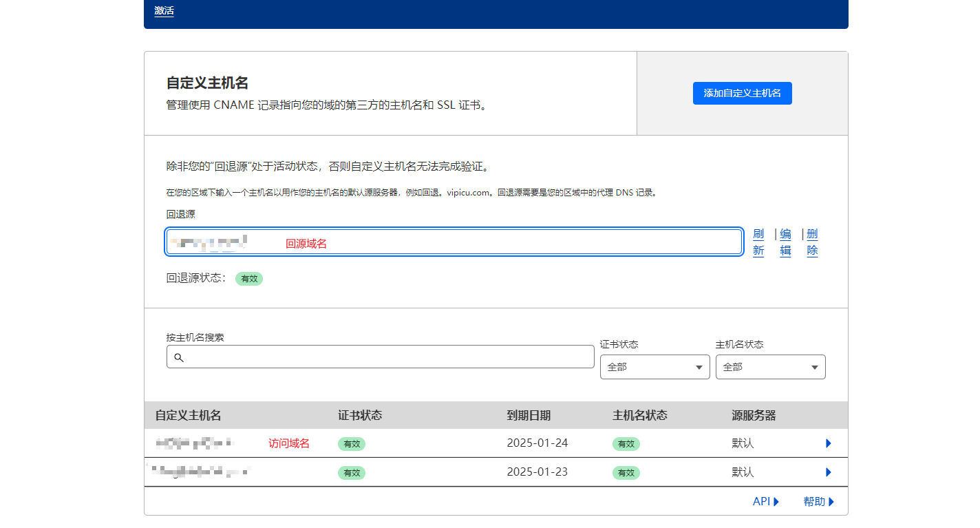Click the 添加自定义主机名 button
The height and width of the screenshot is (528, 980).
pos(742,93)
